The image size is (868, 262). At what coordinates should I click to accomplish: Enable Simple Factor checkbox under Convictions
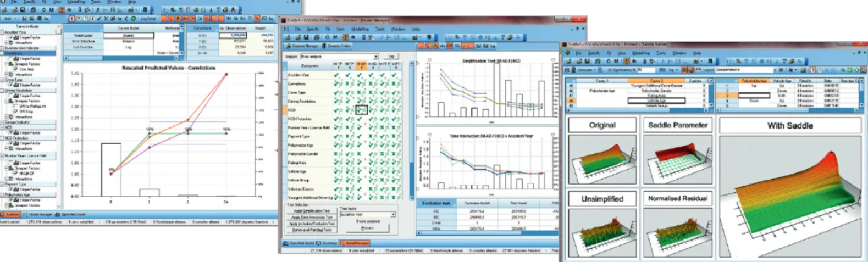point(10,58)
